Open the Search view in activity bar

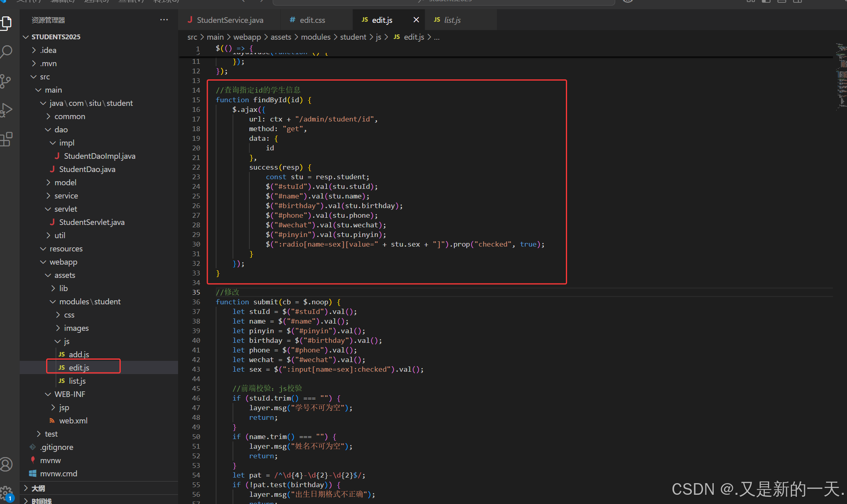pyautogui.click(x=6, y=52)
